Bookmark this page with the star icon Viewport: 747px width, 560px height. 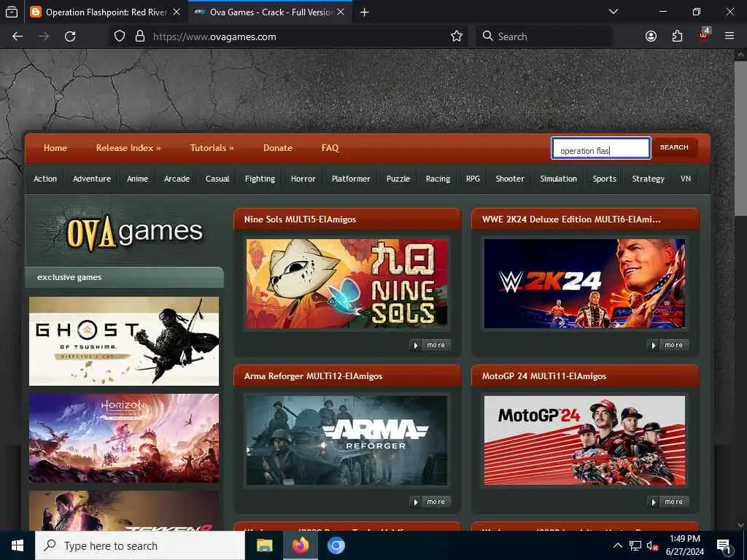(x=457, y=36)
